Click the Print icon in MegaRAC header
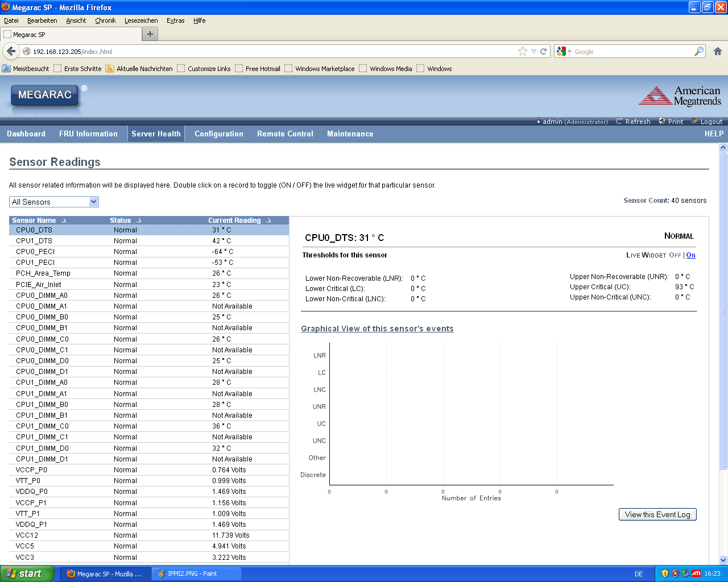Image resolution: width=728 pixels, height=582 pixels. [x=662, y=121]
